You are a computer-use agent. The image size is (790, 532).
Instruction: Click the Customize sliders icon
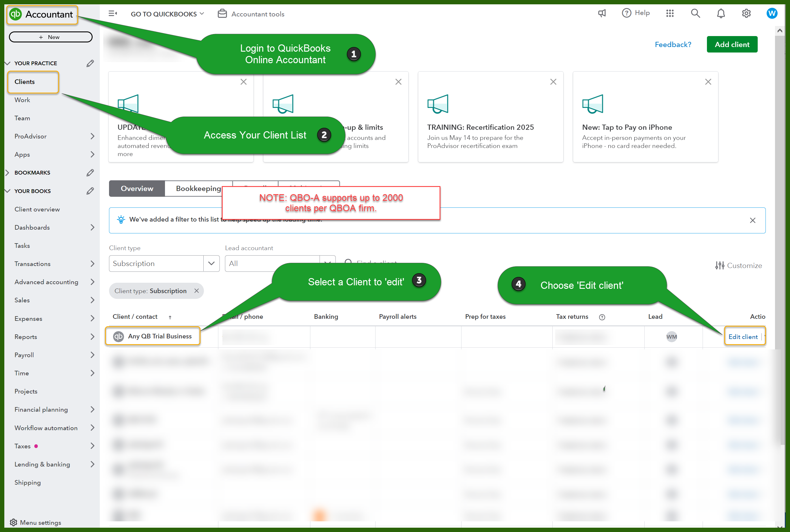[719, 265]
